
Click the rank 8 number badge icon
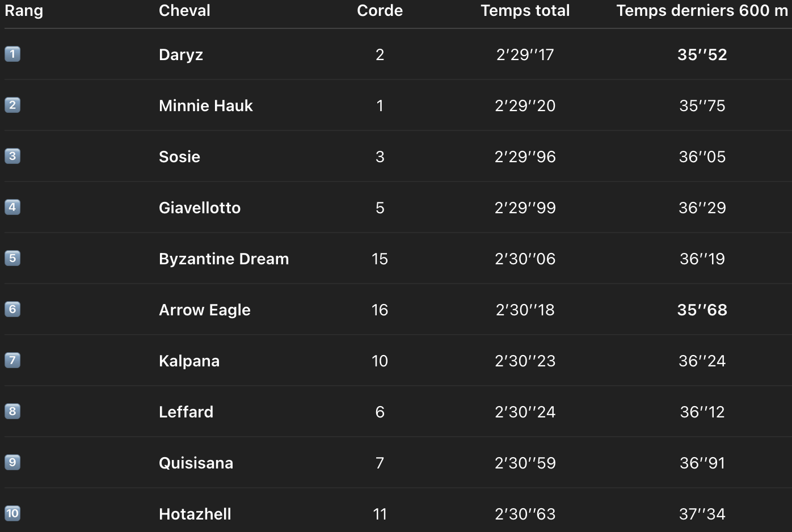(12, 412)
